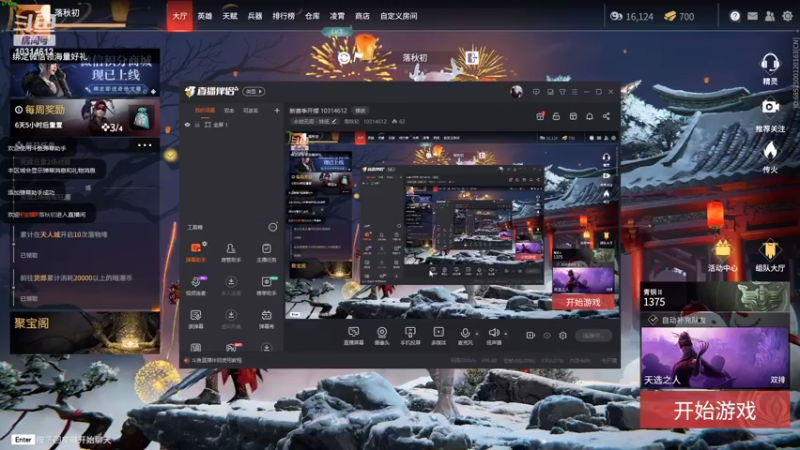Click the greyed stream start/stop button
Viewport: 800px width, 450px height.
593,335
